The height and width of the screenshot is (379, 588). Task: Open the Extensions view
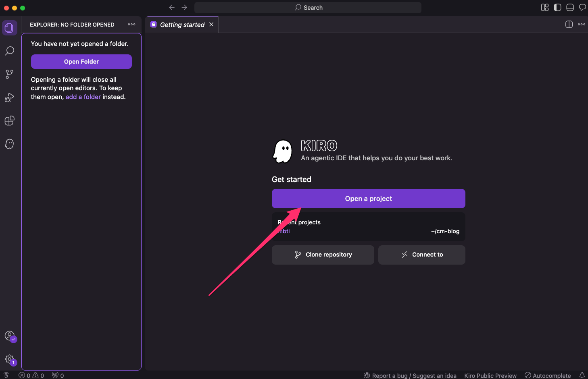pos(9,121)
